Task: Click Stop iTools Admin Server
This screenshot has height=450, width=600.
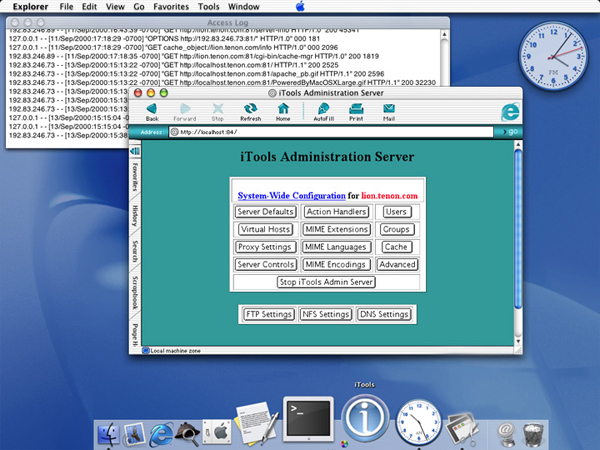Action: click(x=326, y=282)
